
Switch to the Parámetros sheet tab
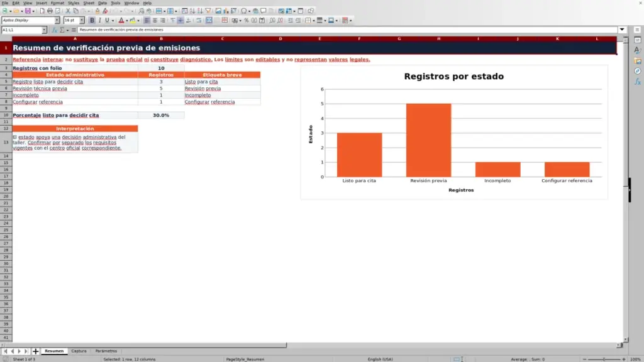click(x=106, y=351)
